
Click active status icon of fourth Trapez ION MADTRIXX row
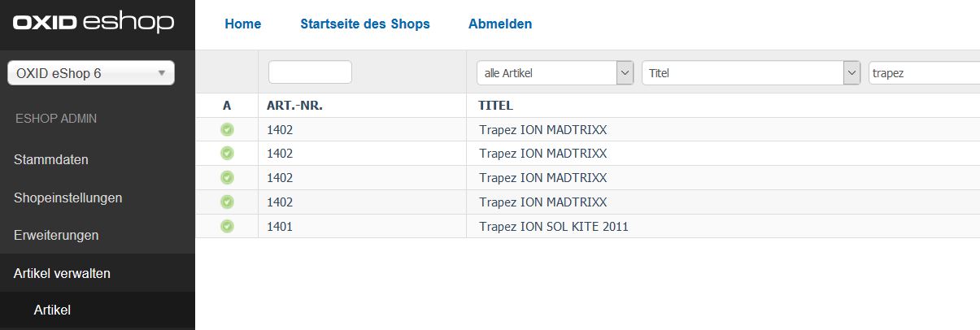click(x=227, y=202)
